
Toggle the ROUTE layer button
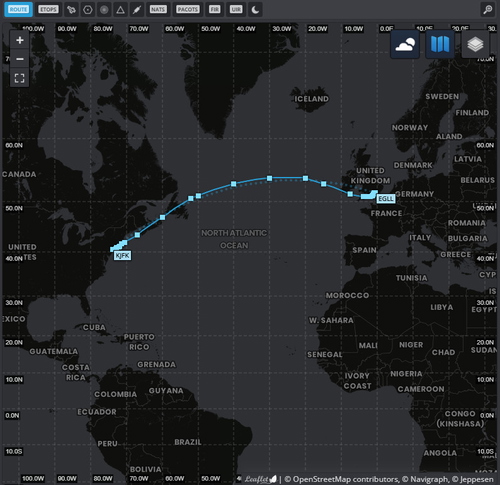18,9
